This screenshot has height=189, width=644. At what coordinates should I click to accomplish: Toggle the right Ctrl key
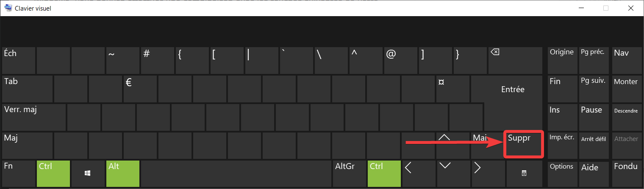[x=384, y=173]
